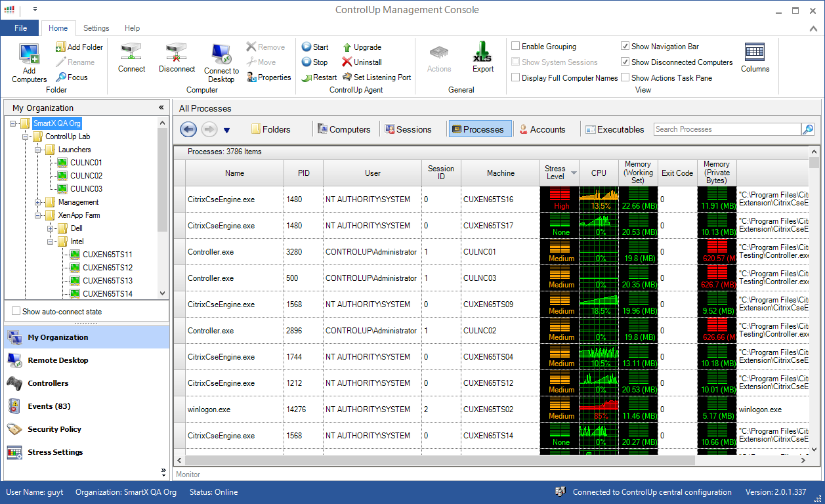The image size is (825, 504).
Task: Click the search magnifier button
Action: (808, 129)
